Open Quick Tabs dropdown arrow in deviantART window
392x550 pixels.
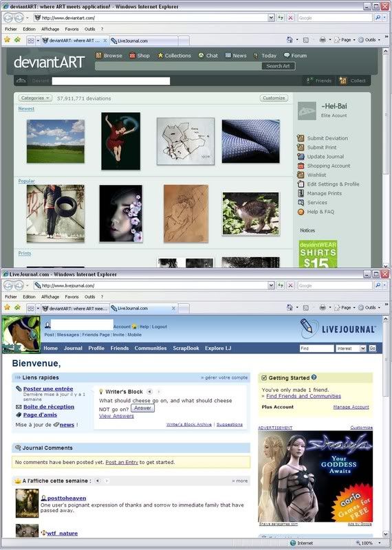38,41
